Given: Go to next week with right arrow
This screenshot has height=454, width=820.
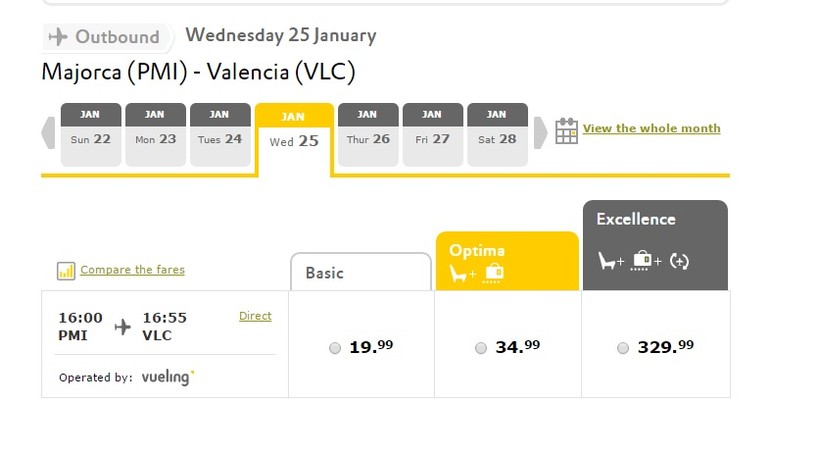Looking at the screenshot, I should click(540, 132).
